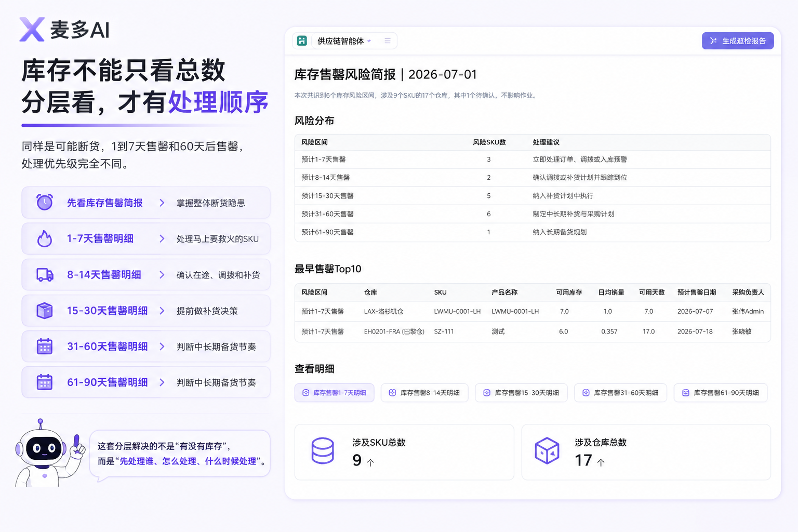The image size is (798, 532).
Task: Click the 生成巡检报告 button
Action: [738, 41]
